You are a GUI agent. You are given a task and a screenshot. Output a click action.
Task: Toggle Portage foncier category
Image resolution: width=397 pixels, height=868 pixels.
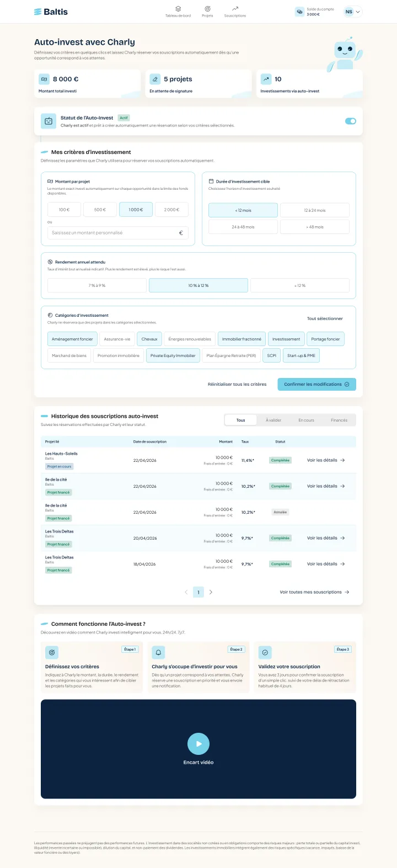click(325, 339)
